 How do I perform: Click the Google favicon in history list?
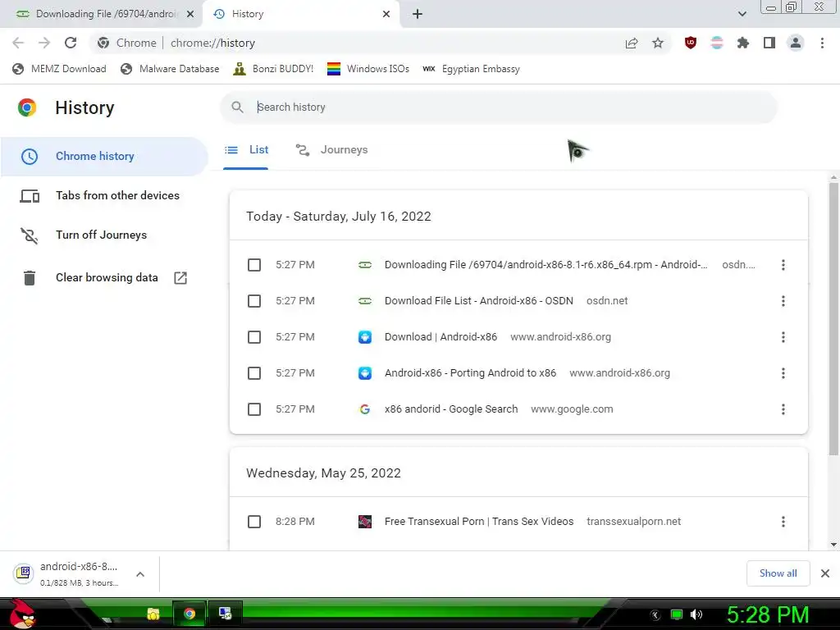point(365,409)
